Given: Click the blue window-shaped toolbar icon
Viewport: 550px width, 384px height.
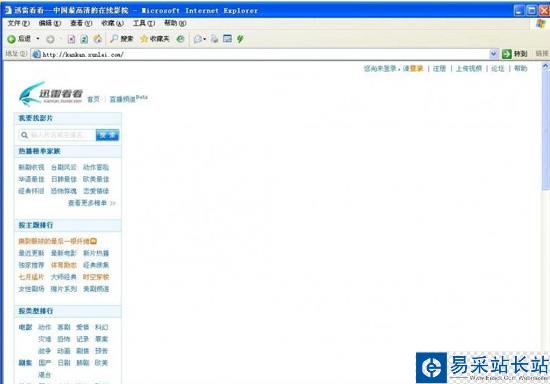Looking at the screenshot, I should tap(227, 39).
